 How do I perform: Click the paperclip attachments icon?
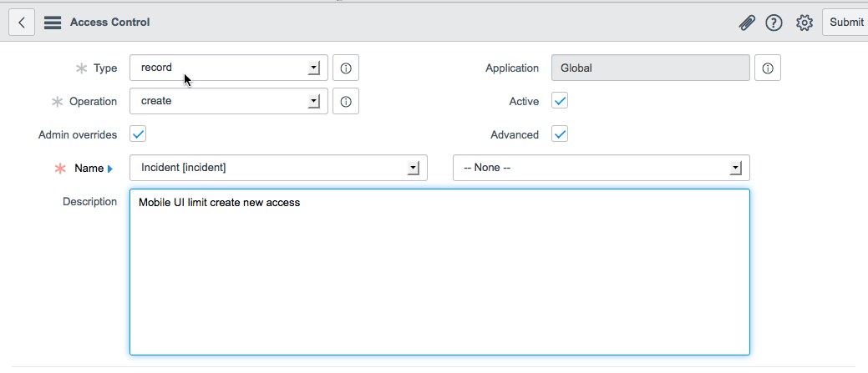(747, 23)
